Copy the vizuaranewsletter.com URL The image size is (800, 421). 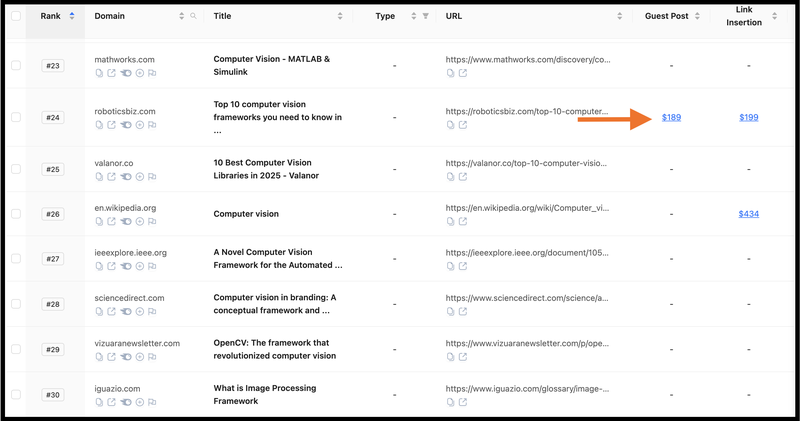click(x=450, y=357)
